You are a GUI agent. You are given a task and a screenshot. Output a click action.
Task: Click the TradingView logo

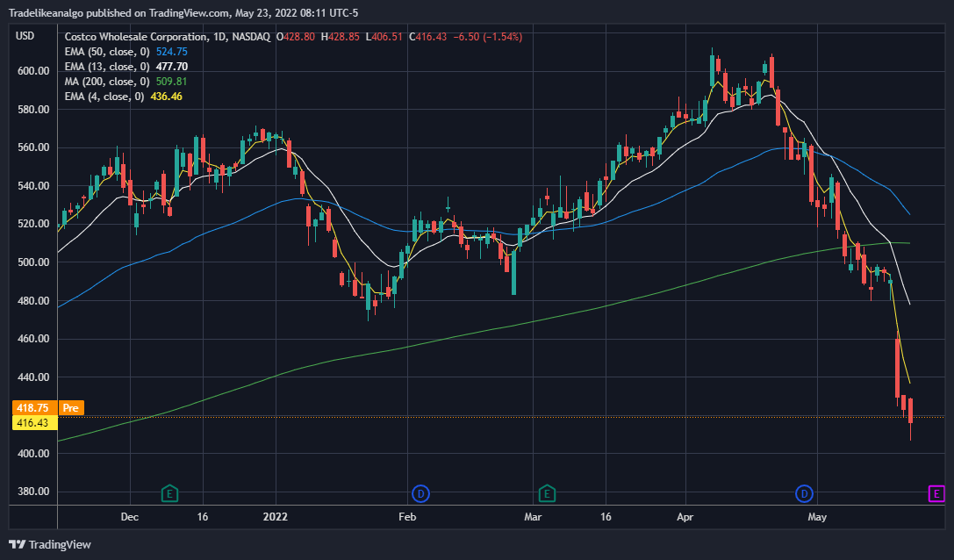(50, 544)
